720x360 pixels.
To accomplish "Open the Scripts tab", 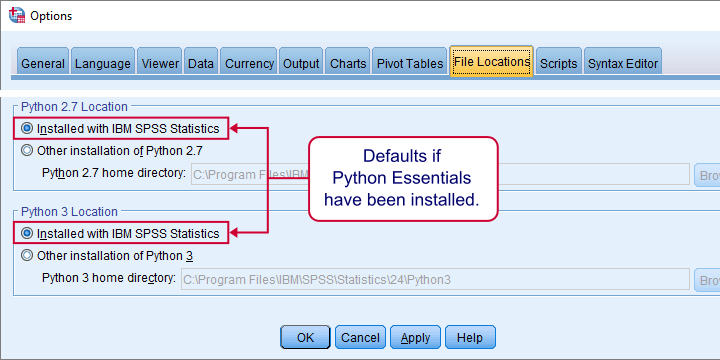I will click(x=558, y=61).
